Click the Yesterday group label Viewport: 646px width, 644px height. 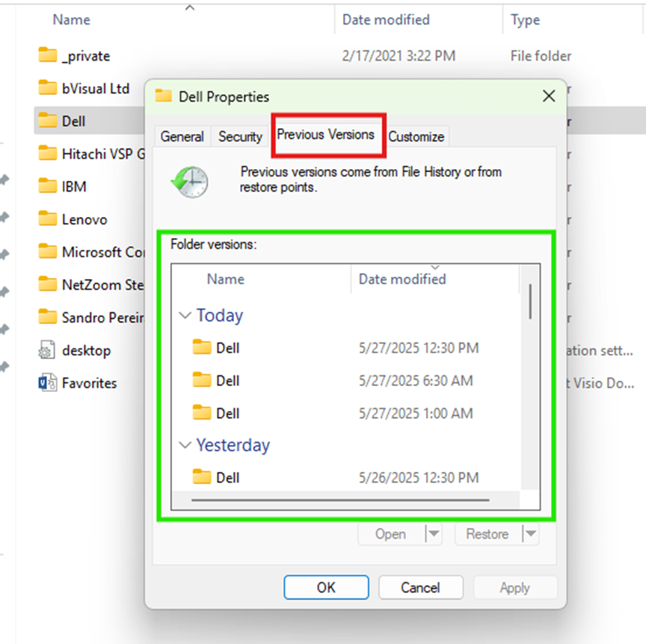coord(233,445)
